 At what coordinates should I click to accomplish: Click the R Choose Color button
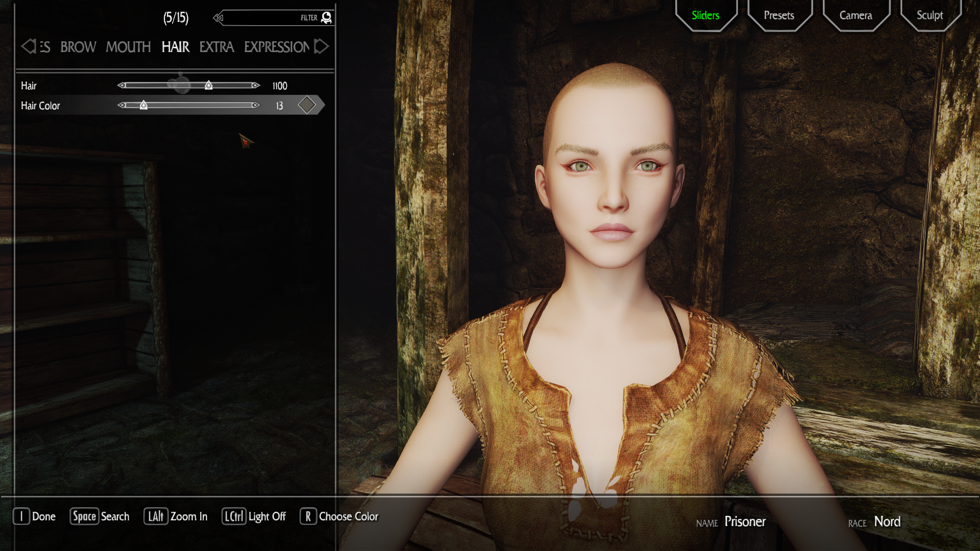339,516
